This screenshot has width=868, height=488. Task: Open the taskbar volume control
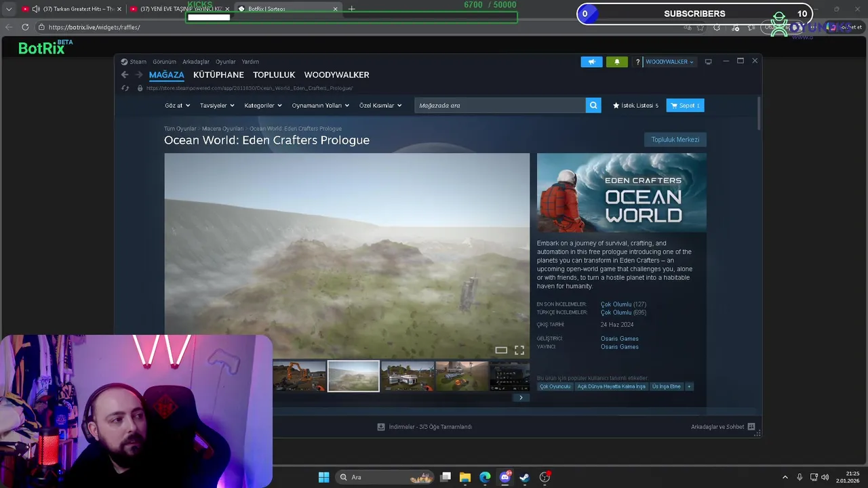click(x=825, y=477)
